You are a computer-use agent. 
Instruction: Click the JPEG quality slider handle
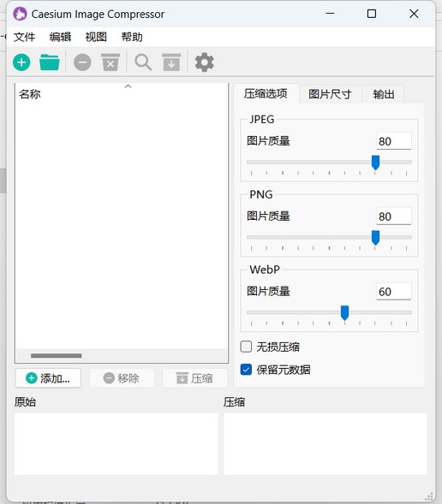(375, 163)
